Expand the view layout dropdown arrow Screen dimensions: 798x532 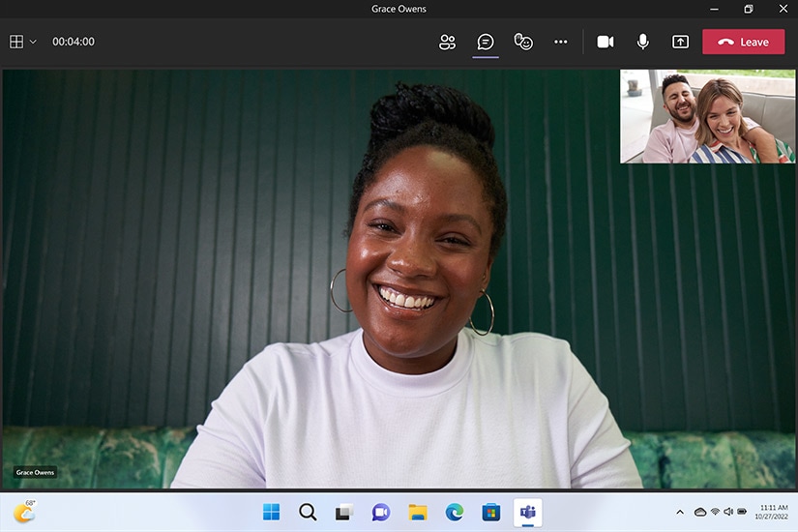coord(33,42)
